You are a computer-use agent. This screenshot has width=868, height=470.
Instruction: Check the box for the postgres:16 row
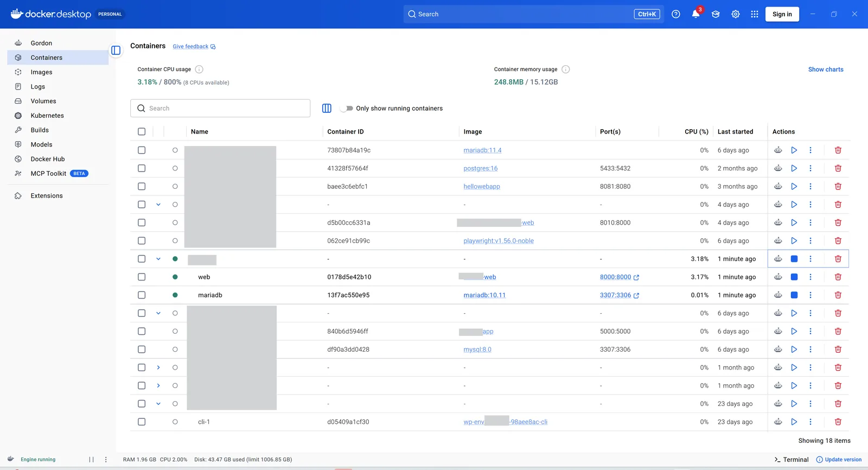tap(142, 168)
